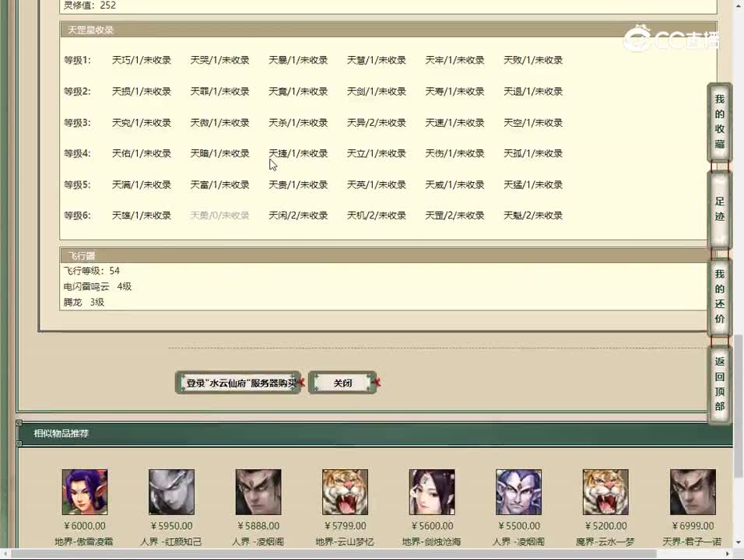This screenshot has height=560, width=744.
Task: Click the 我的还价 sidebar panel
Action: click(x=718, y=296)
